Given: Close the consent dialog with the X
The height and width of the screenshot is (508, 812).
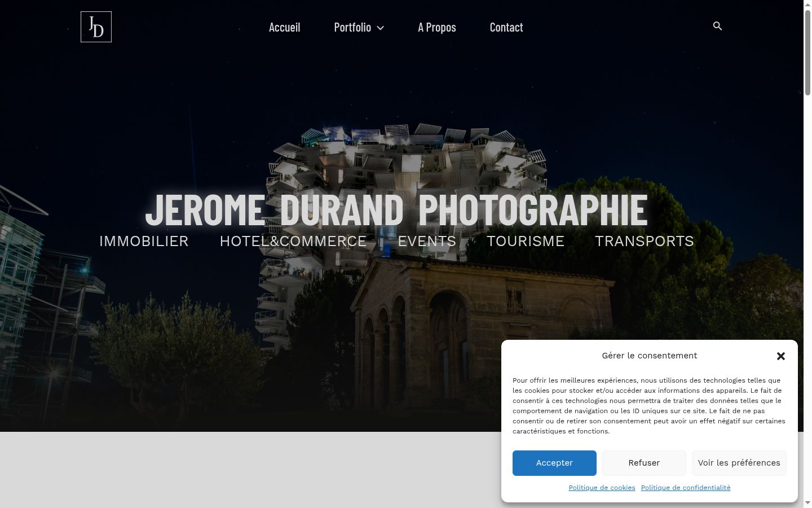Looking at the screenshot, I should click(781, 356).
